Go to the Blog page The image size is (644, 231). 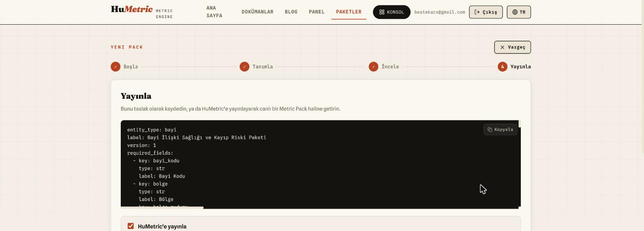[291, 12]
